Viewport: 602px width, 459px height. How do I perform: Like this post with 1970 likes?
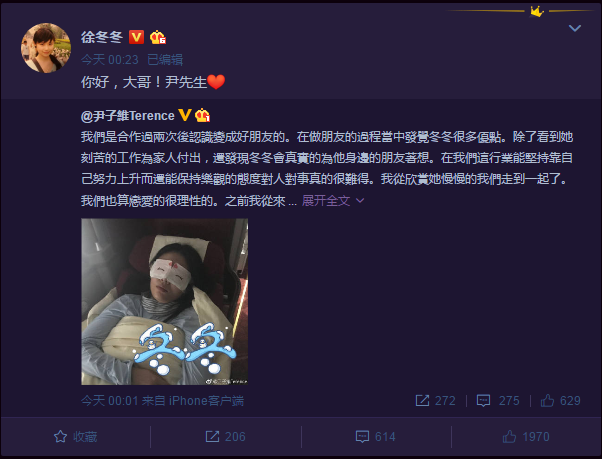(526, 436)
